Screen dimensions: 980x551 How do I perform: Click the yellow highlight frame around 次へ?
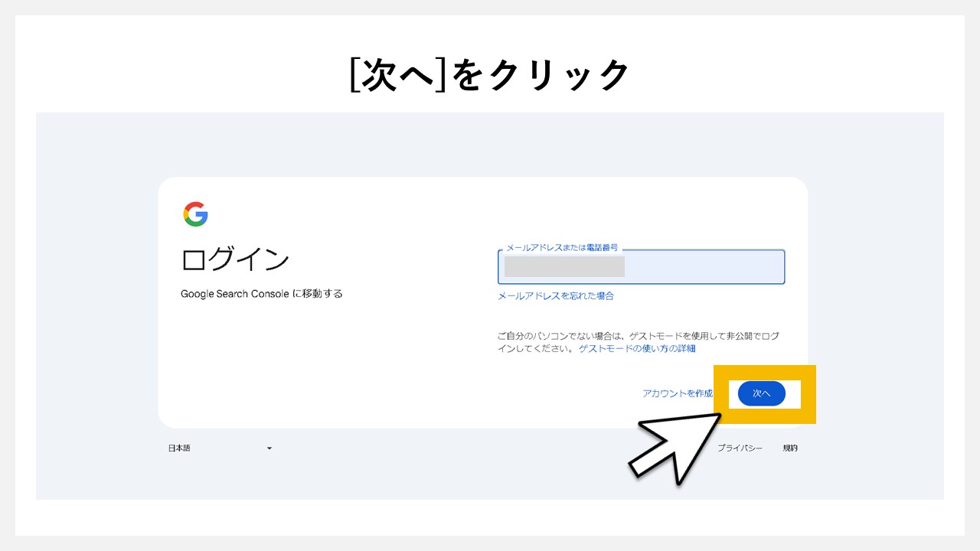pos(808,394)
